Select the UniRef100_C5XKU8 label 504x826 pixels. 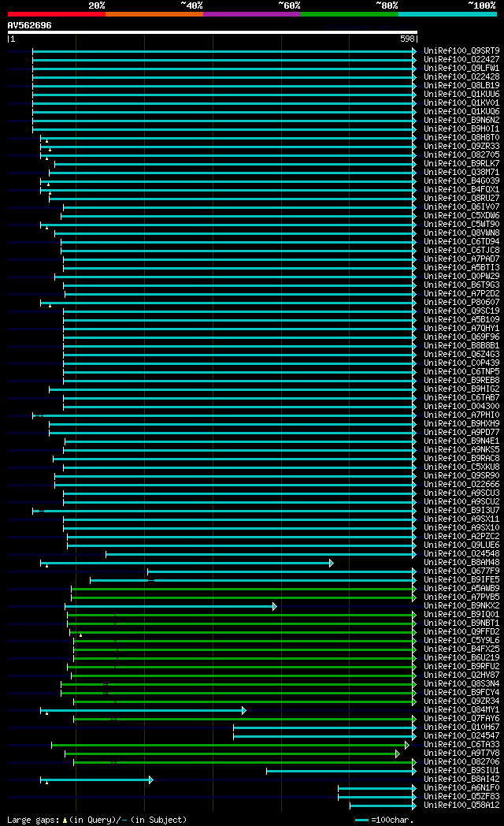tap(462, 467)
